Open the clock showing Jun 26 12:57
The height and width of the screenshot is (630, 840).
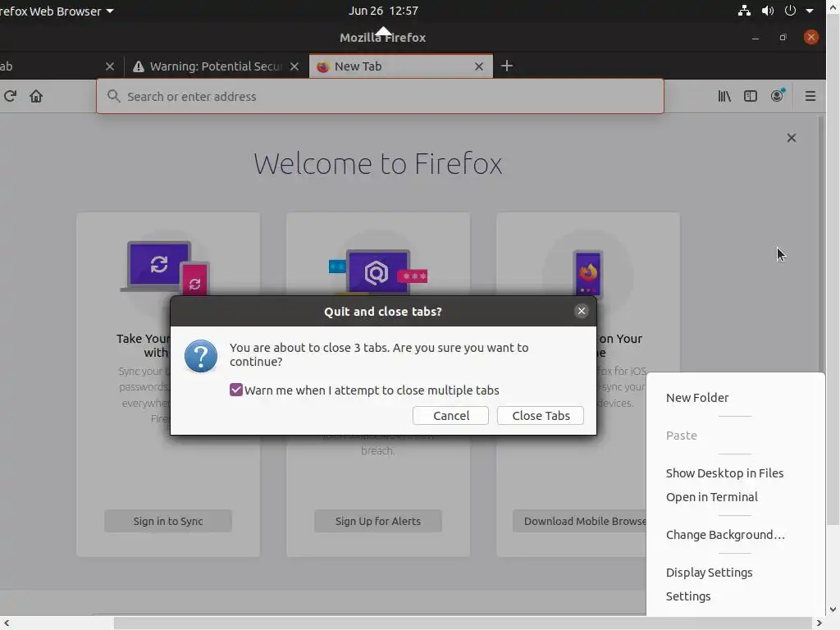(383, 11)
